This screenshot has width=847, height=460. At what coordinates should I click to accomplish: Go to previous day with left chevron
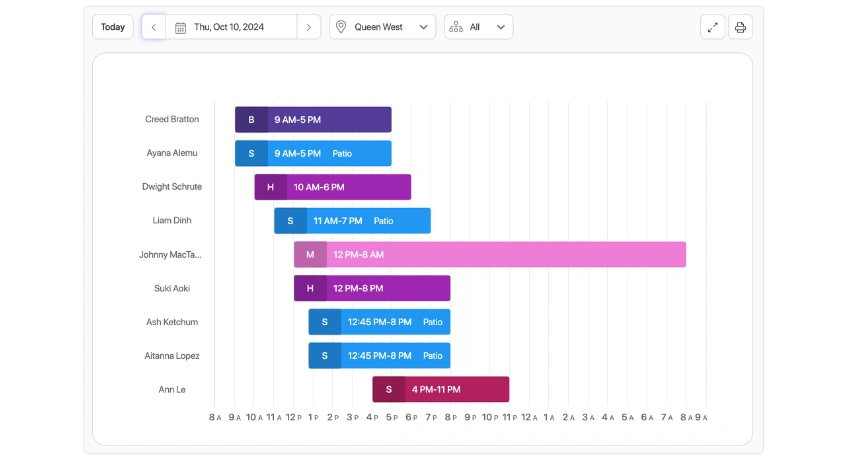tap(153, 27)
